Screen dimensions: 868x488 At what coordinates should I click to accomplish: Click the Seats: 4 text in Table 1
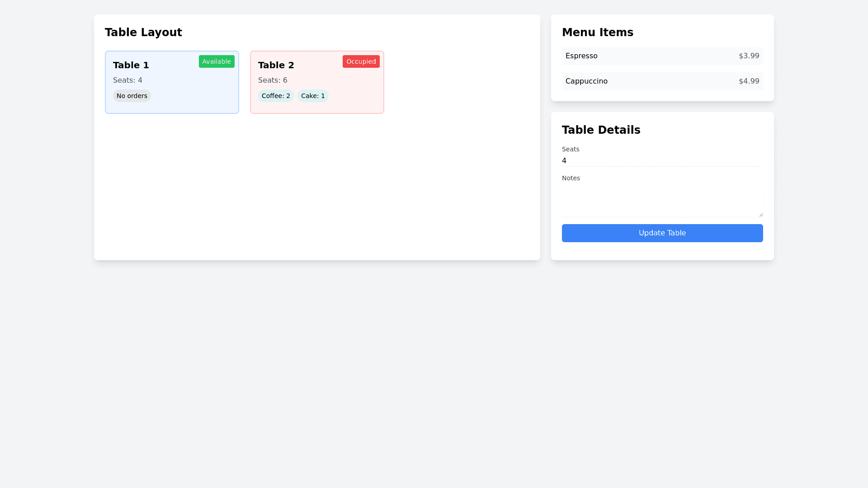tap(127, 80)
